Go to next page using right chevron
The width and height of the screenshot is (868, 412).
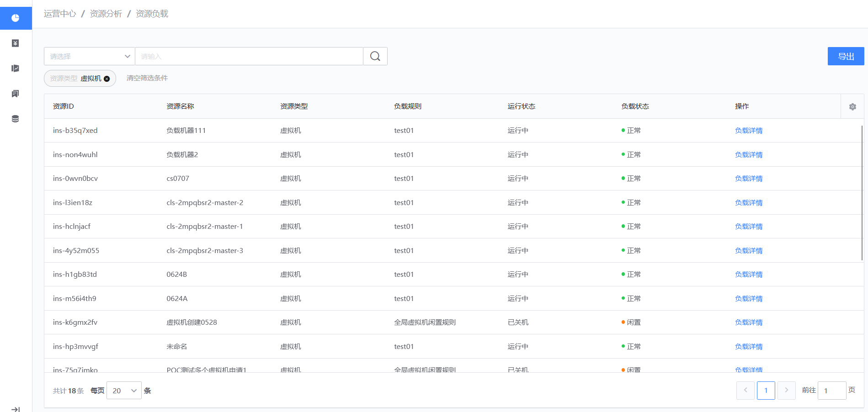(787, 390)
